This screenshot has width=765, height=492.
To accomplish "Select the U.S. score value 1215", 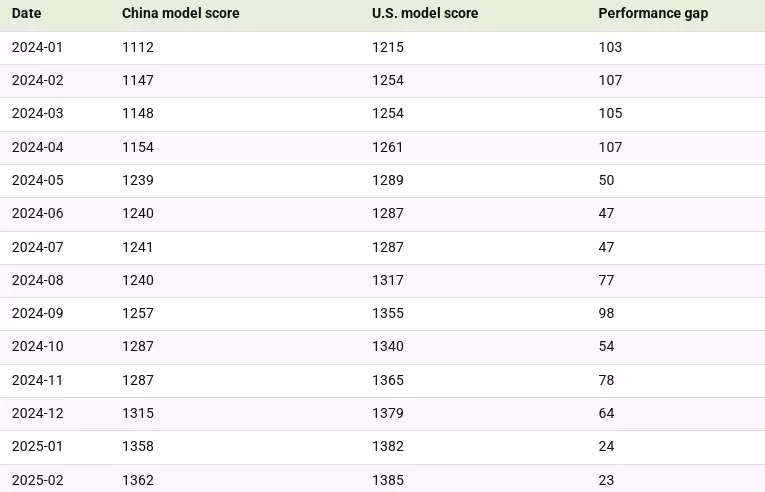I will (x=388, y=47).
